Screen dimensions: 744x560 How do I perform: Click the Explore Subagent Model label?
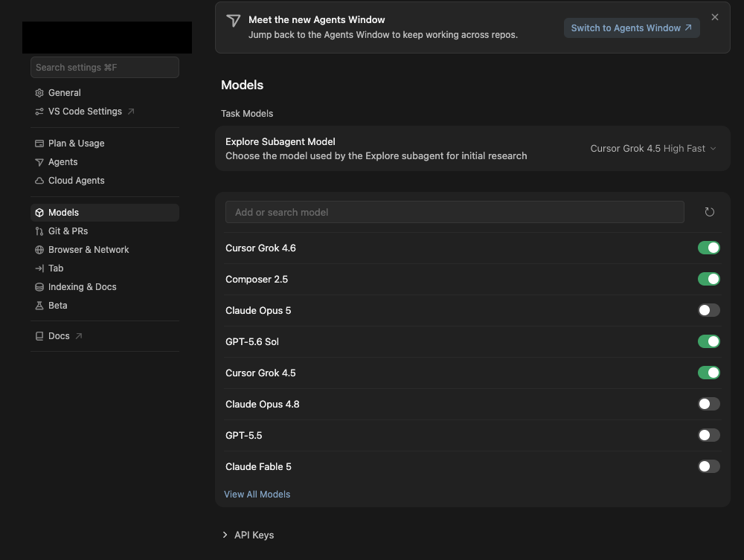280,142
